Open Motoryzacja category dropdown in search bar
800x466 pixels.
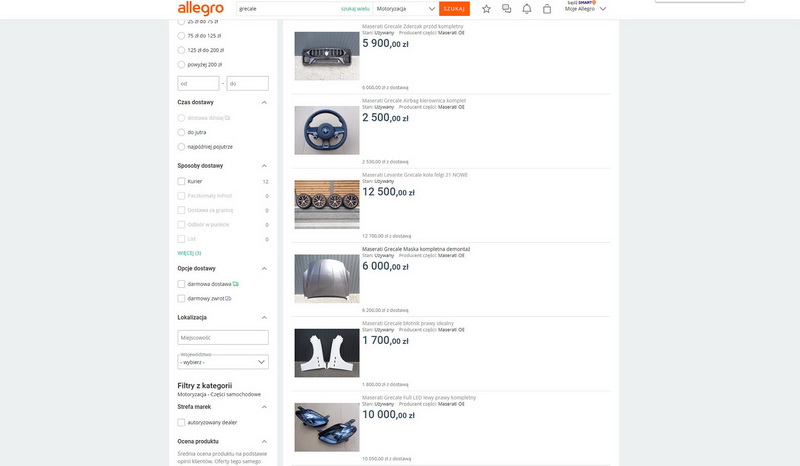(x=406, y=9)
